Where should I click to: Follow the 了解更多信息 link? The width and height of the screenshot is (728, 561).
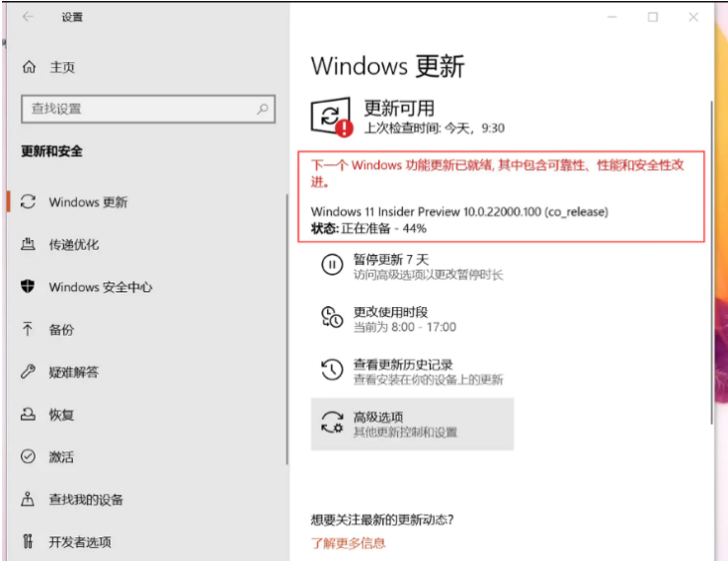pyautogui.click(x=349, y=543)
